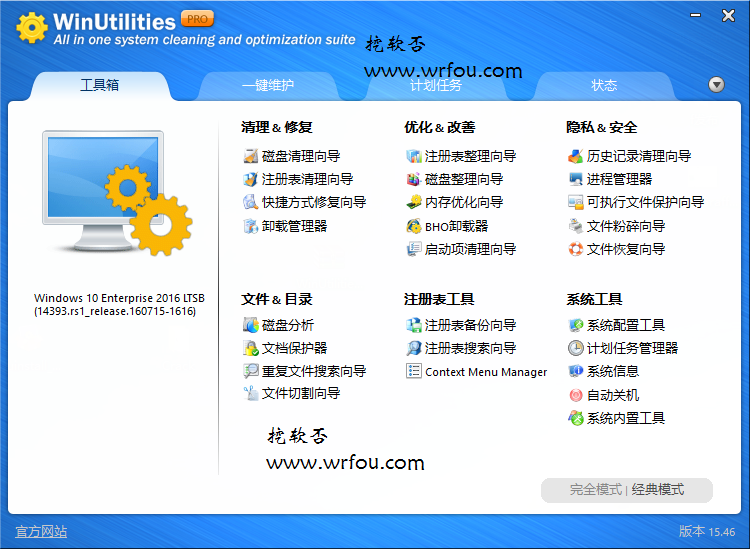750x549 pixels.
Task: Open 文件恢复向导 text link
Action: pos(626,249)
